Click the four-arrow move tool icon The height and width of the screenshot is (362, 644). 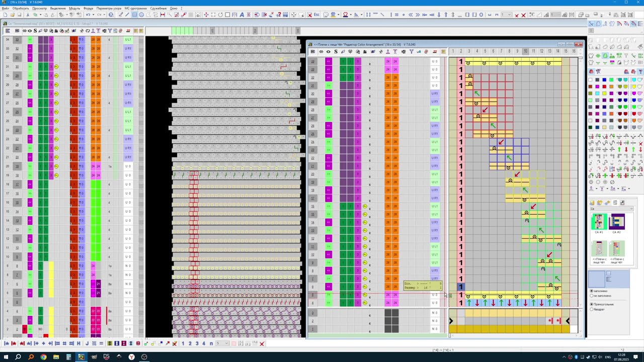pyautogui.click(x=206, y=15)
